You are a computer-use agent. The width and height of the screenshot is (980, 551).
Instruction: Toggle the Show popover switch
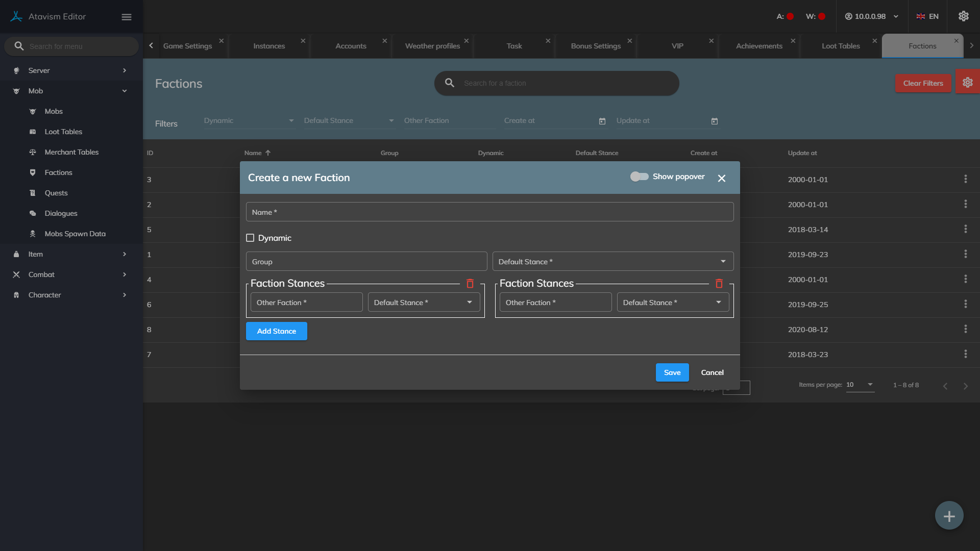point(639,177)
